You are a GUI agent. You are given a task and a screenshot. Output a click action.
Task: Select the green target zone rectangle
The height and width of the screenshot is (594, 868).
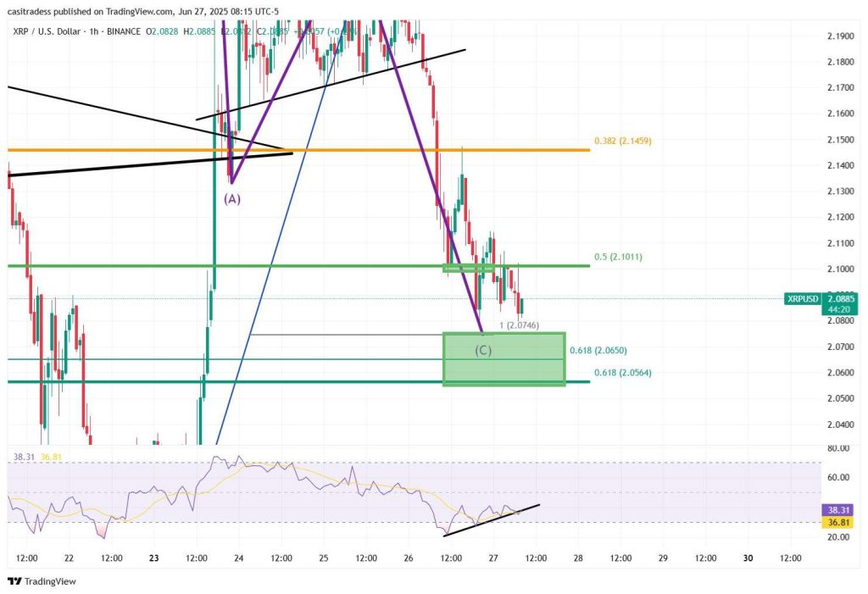point(504,358)
